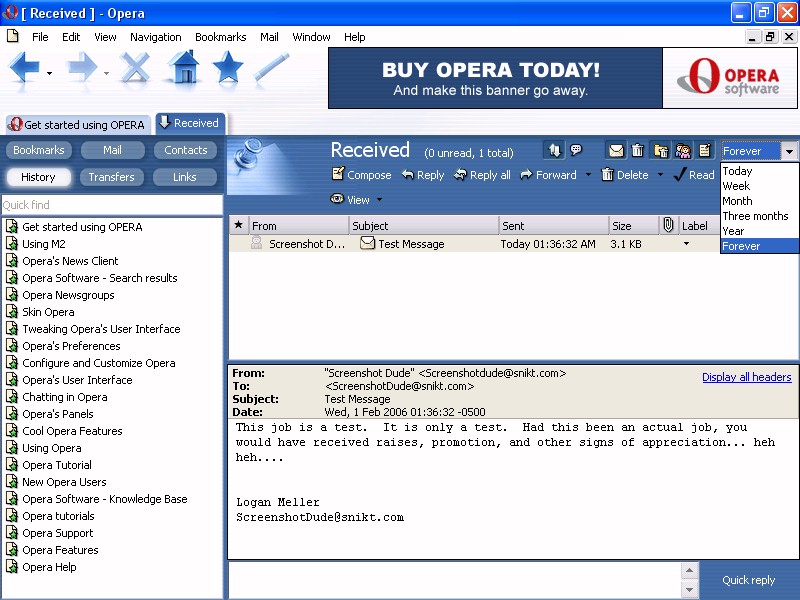Select 'Three months' from the time dropdown
Viewport: 800px width, 600px height.
click(755, 216)
